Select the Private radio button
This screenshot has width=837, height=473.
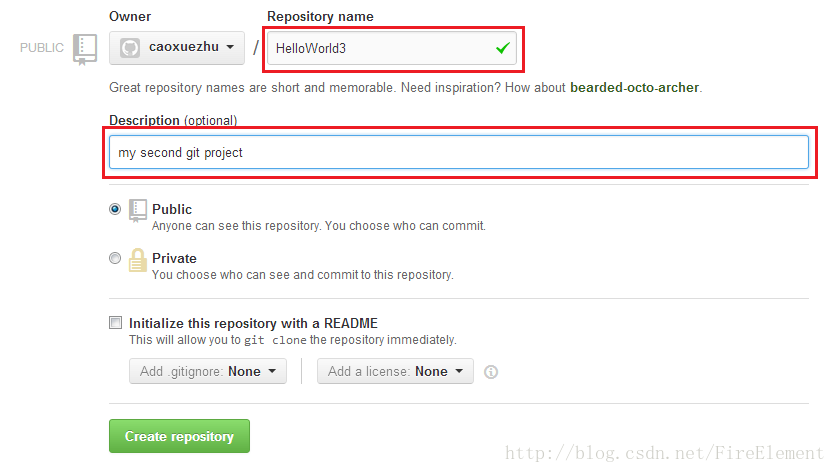pos(115,258)
